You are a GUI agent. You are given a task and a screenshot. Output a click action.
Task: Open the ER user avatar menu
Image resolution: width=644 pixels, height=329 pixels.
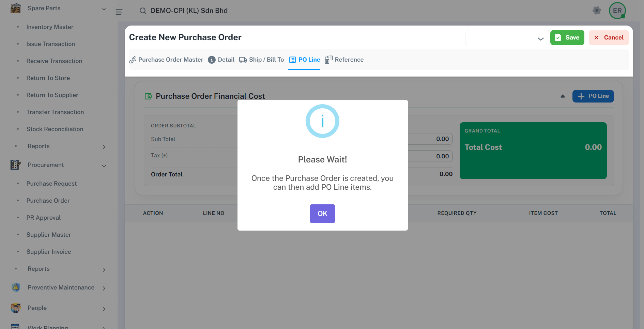(617, 11)
